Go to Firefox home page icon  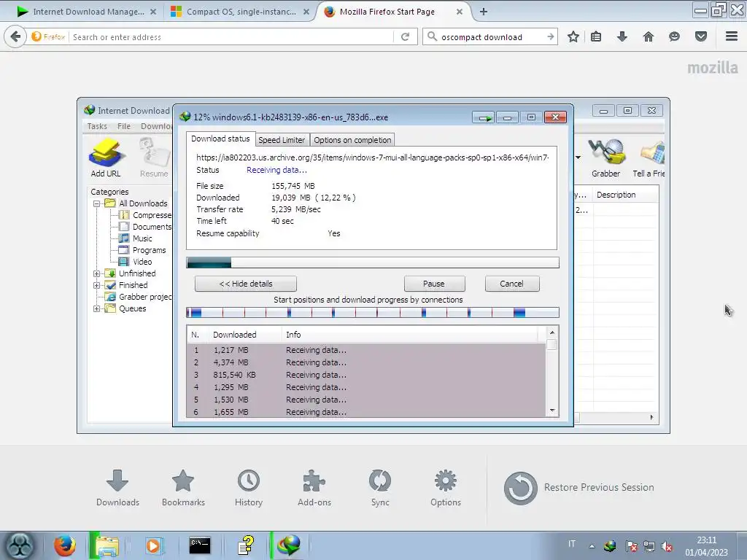coord(649,36)
